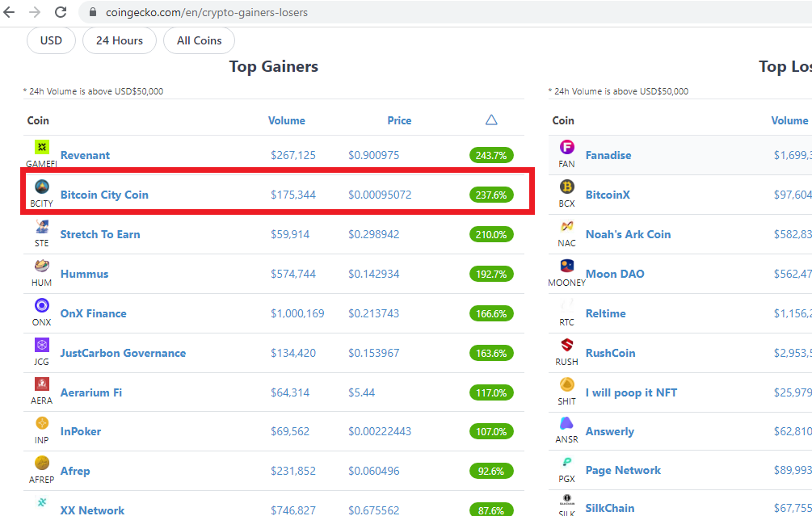The height and width of the screenshot is (516, 812).
Task: Open the BitcoinX coin link
Action: pos(608,195)
